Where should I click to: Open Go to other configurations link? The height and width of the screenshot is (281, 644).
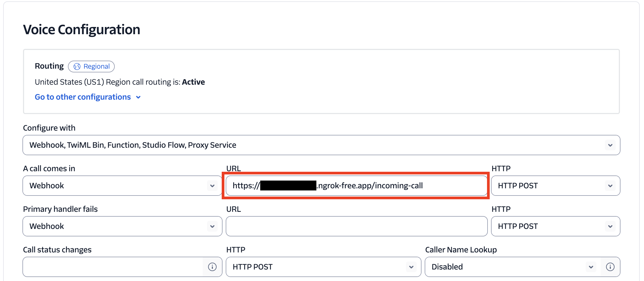coord(83,97)
